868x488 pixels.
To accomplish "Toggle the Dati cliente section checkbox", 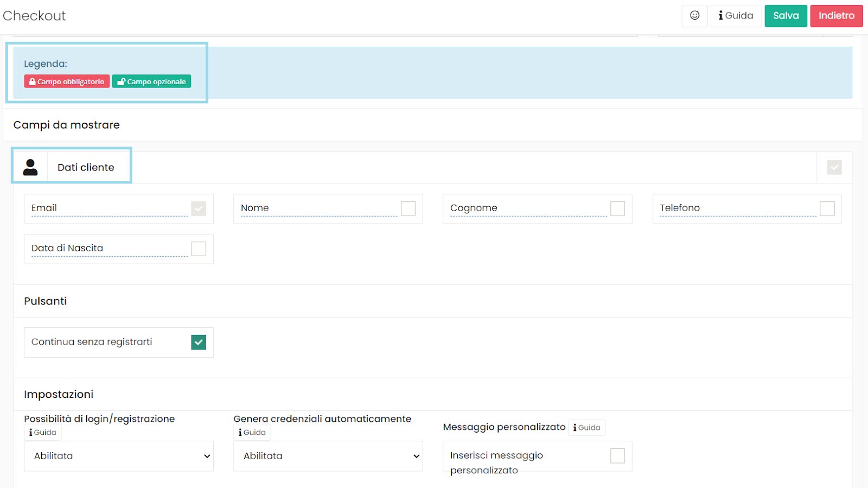I will [834, 167].
